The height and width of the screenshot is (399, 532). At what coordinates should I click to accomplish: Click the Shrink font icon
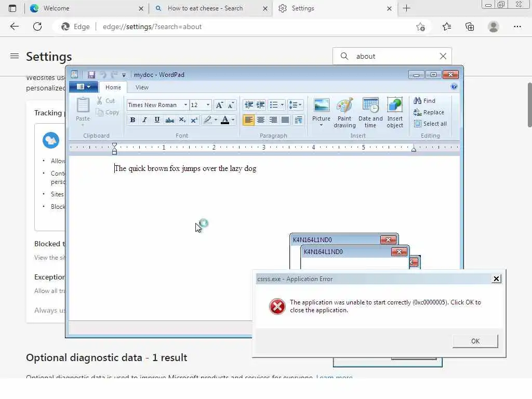[x=231, y=105]
